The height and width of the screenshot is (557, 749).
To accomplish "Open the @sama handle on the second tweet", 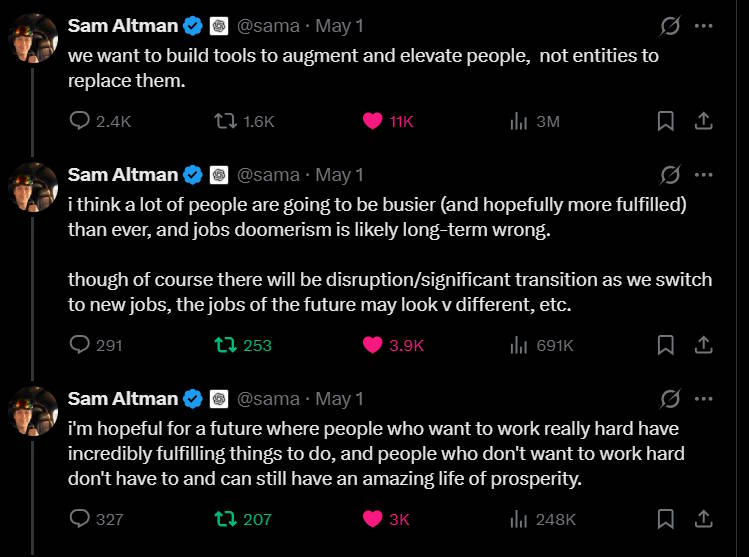I will (x=268, y=175).
